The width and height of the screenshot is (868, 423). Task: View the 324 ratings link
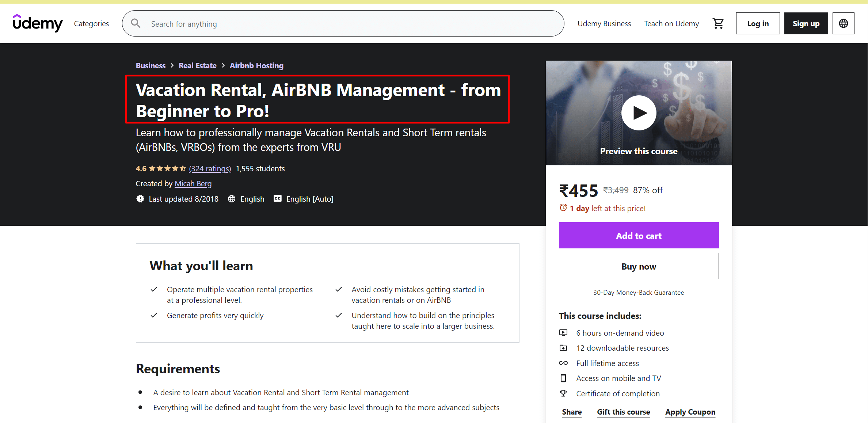click(210, 168)
